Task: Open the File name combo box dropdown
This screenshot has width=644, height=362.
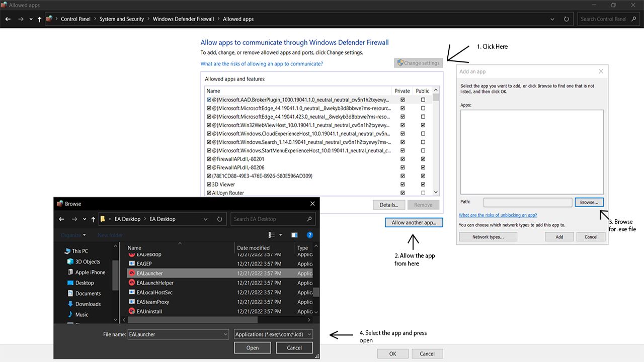Action: coord(225,334)
